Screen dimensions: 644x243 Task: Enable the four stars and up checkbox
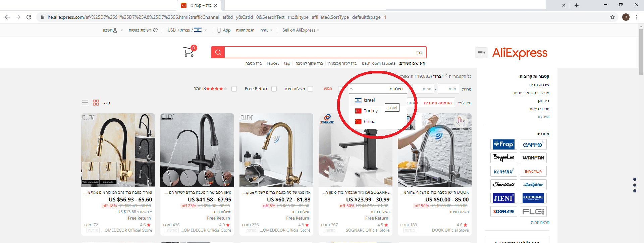pos(234,89)
